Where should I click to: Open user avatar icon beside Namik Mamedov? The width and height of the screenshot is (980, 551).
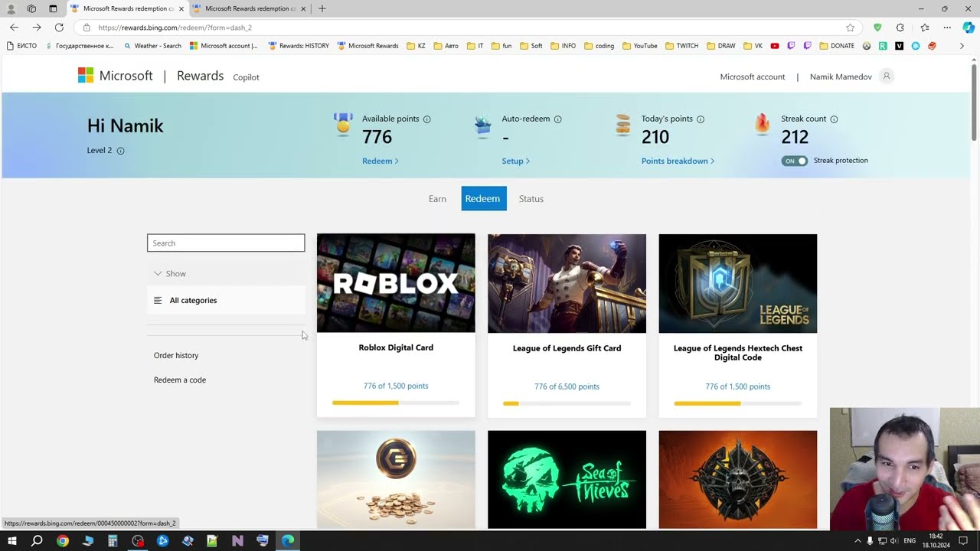[887, 77]
